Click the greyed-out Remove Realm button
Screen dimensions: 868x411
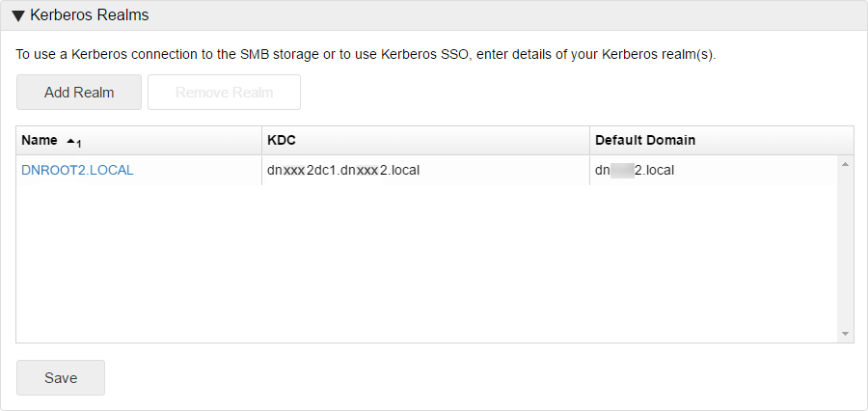click(224, 93)
